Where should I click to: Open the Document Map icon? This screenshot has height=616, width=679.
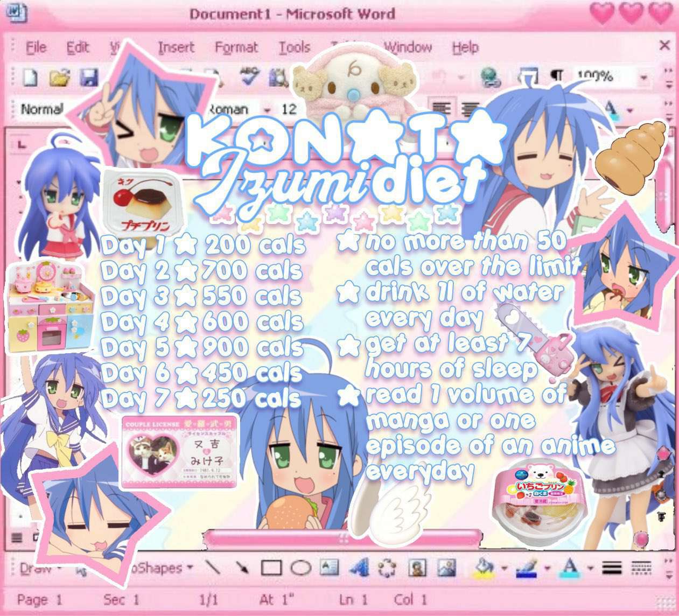528,75
